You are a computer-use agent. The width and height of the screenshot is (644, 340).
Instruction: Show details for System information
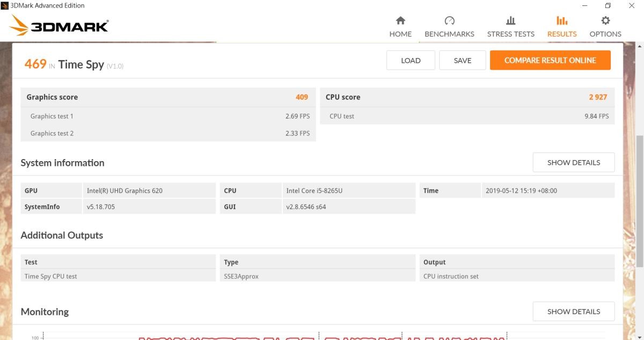tap(574, 162)
